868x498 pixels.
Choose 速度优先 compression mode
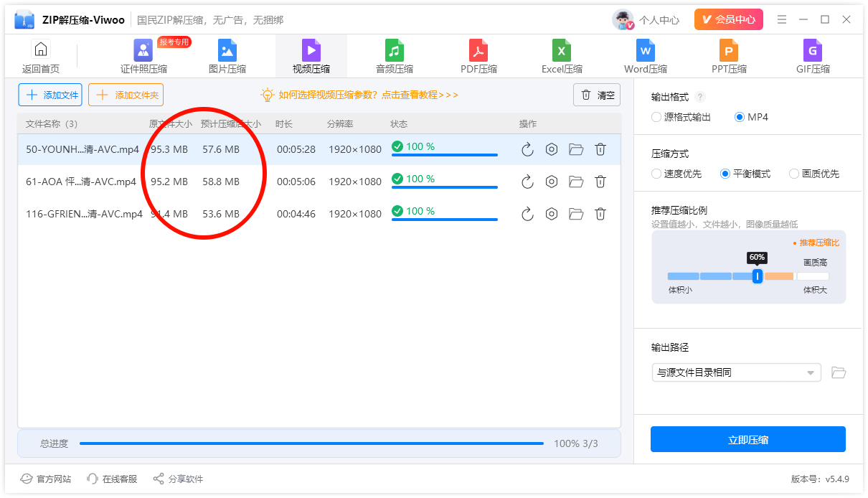point(656,174)
